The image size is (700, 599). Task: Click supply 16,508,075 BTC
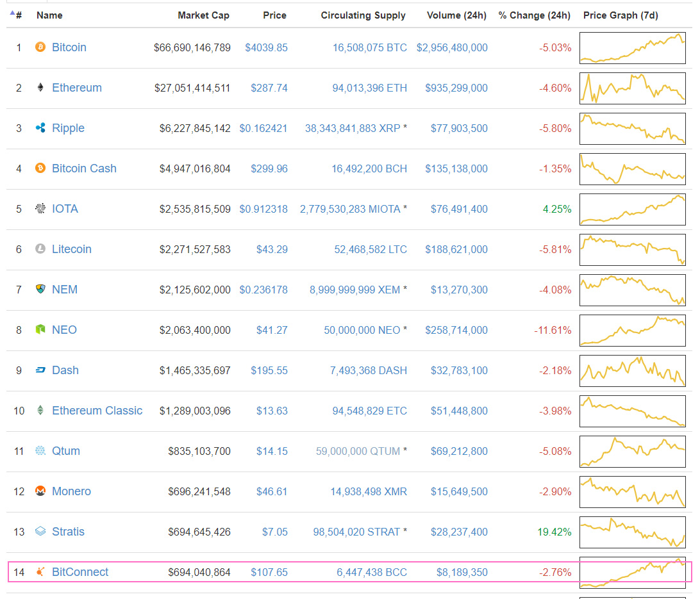(370, 47)
